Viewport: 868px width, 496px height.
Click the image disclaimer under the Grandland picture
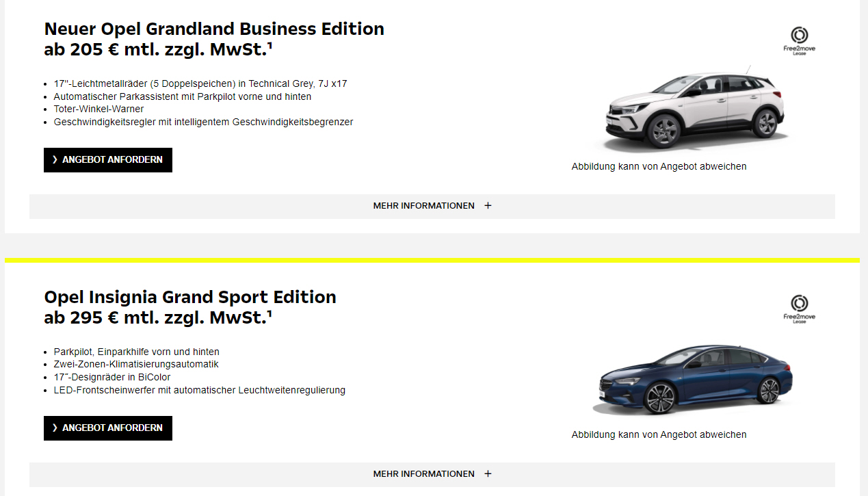click(659, 166)
